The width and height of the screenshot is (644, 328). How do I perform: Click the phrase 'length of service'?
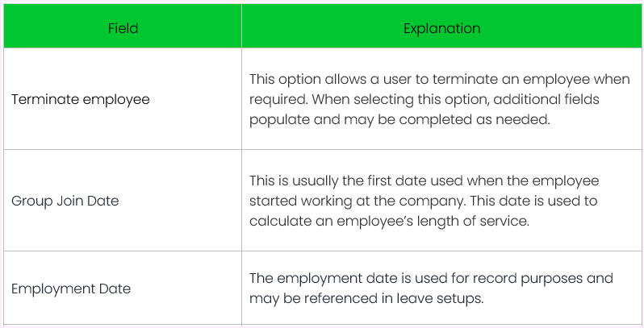point(480,222)
